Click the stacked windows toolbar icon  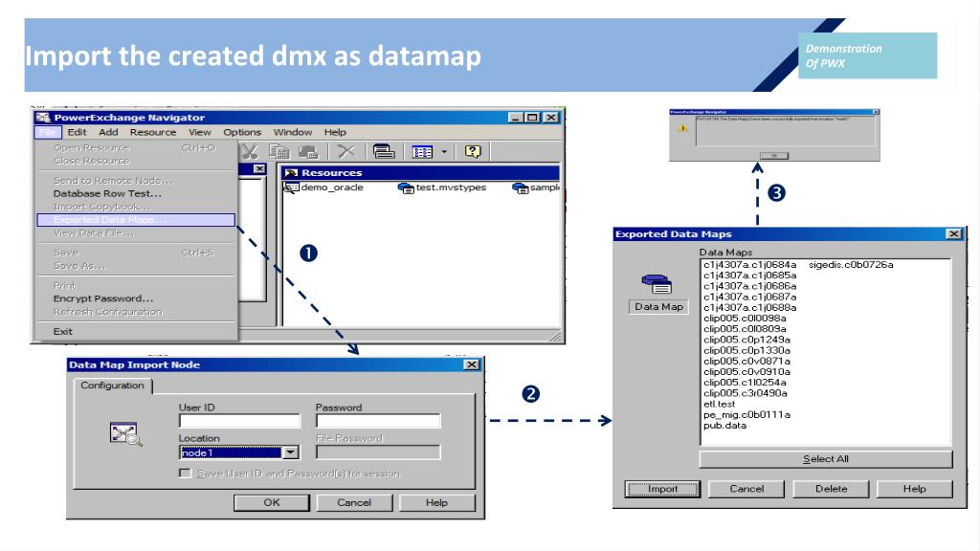point(384,151)
